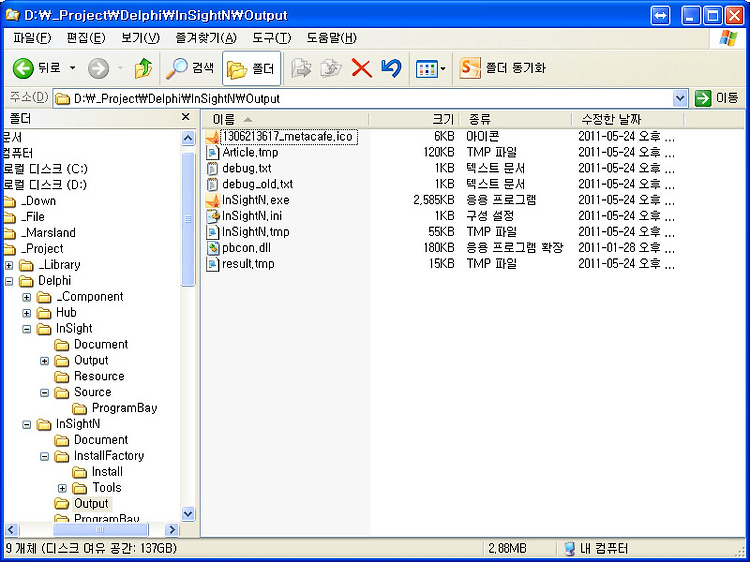Select the InSightN.ini file icon
Image resolution: width=750 pixels, height=562 pixels.
(212, 216)
